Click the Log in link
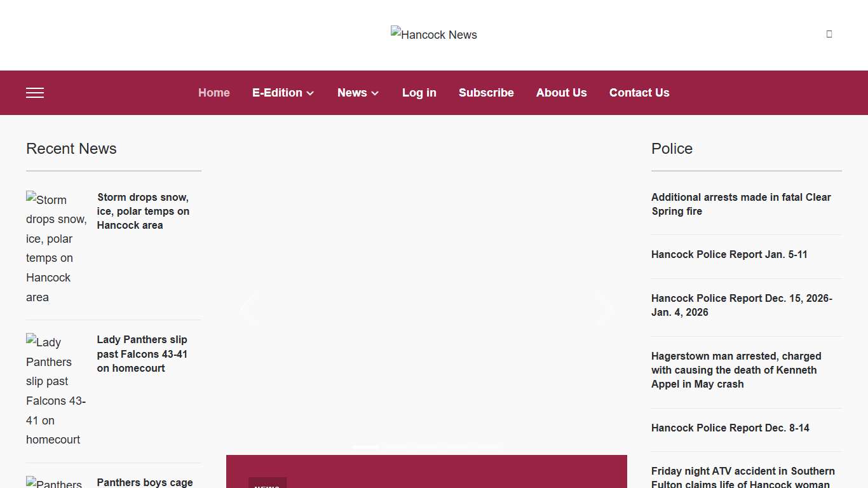 [419, 93]
